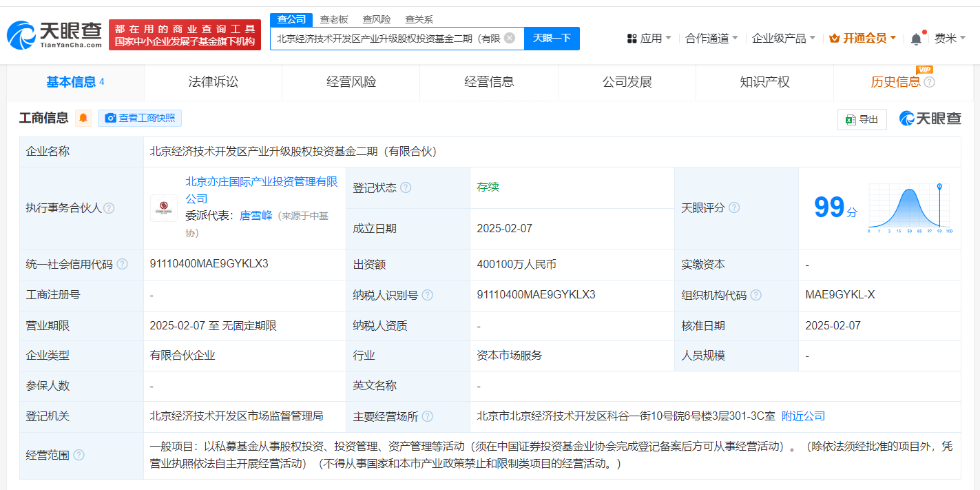Click the apps grid icon beside 应用
Screen dimensions: 980x490
[632, 39]
